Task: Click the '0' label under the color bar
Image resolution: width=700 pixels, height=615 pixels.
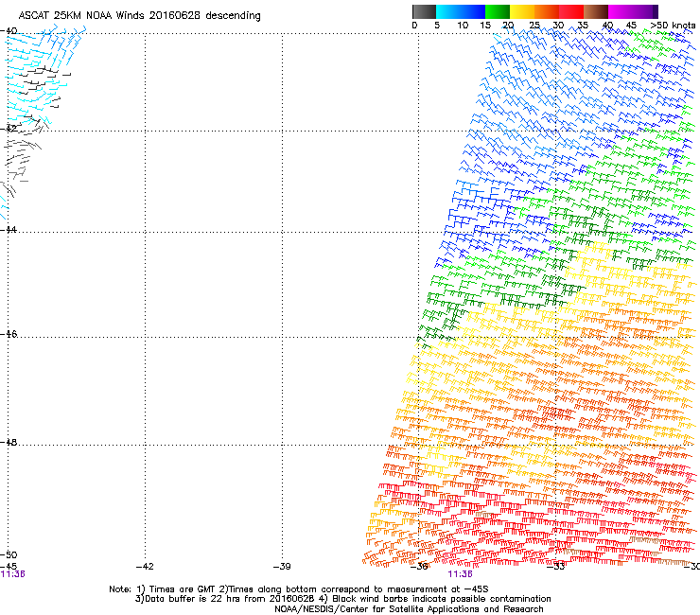Action: click(414, 26)
